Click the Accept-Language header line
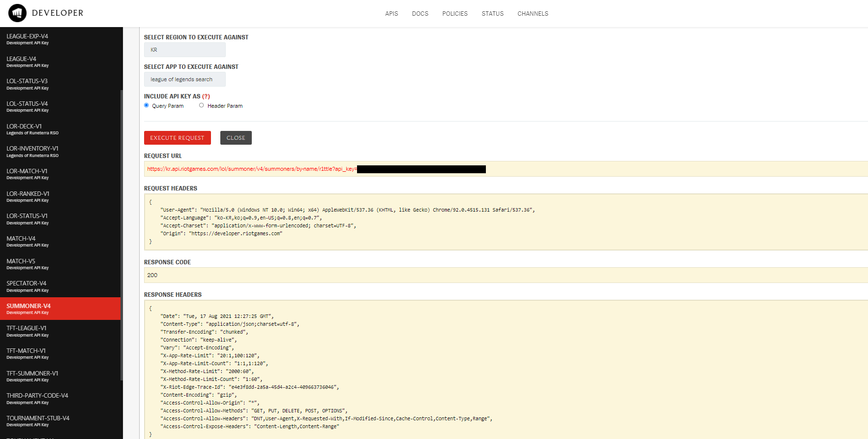Screen dimensions: 868x439 pos(241,218)
